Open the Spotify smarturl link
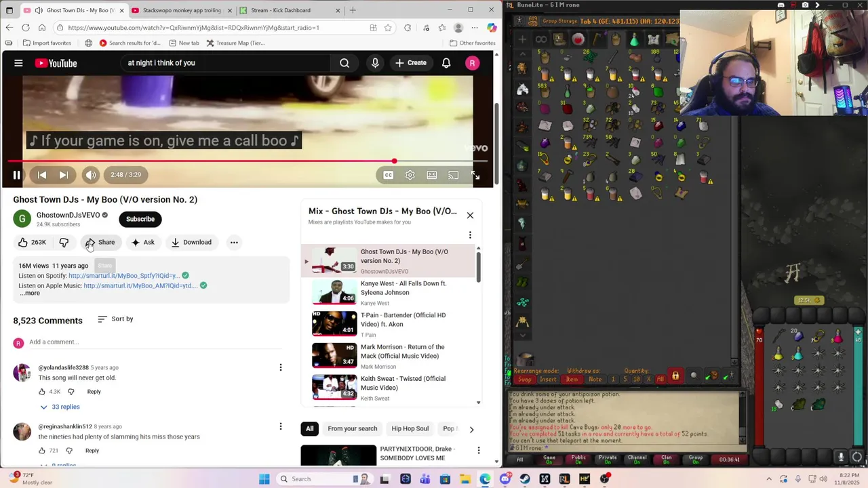The height and width of the screenshot is (488, 868). [124, 276]
